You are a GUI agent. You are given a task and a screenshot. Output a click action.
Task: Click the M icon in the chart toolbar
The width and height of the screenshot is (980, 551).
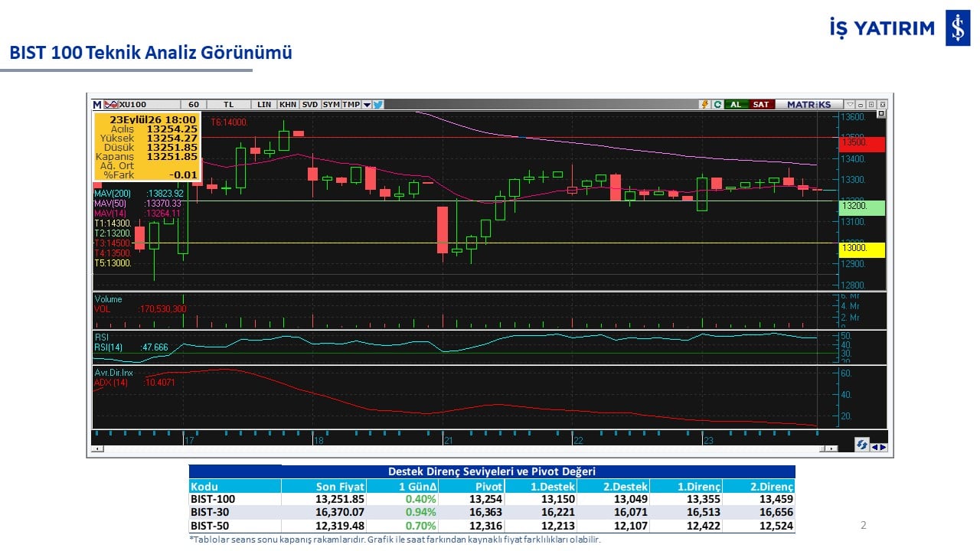[x=97, y=105]
